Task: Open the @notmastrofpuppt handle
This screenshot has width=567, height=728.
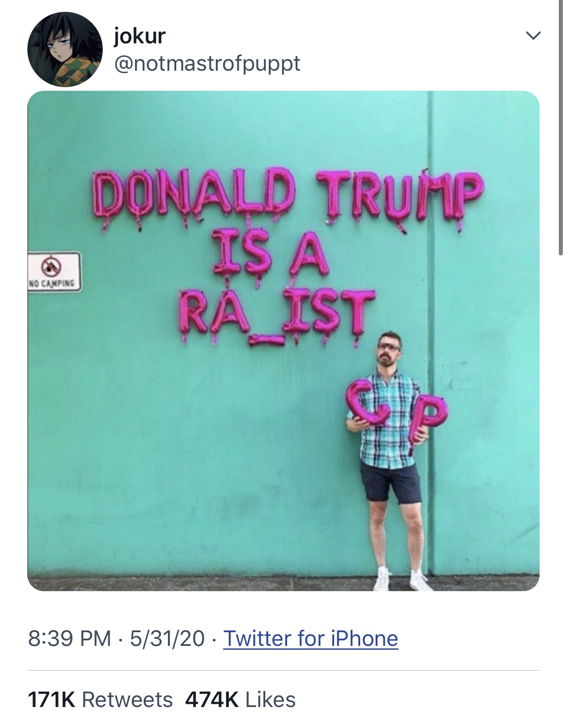Action: (207, 63)
